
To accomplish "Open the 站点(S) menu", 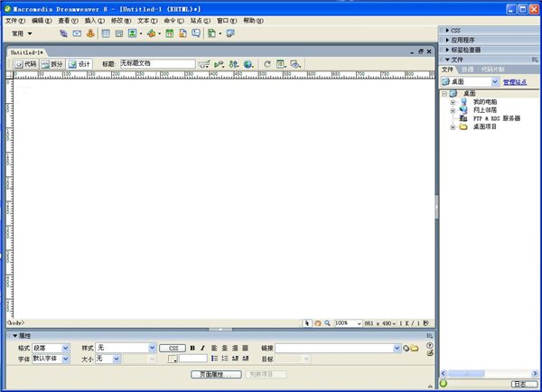I will click(201, 21).
